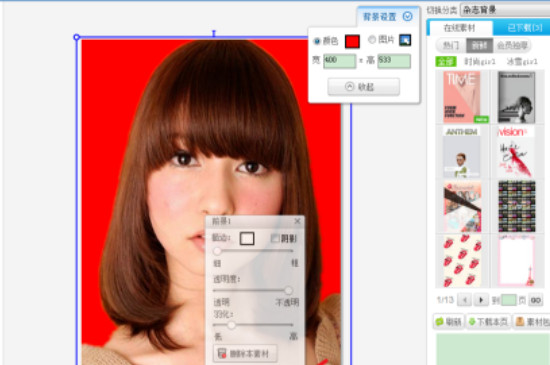Select the 图片 background radio button
This screenshot has width=550, height=365.
click(x=372, y=40)
